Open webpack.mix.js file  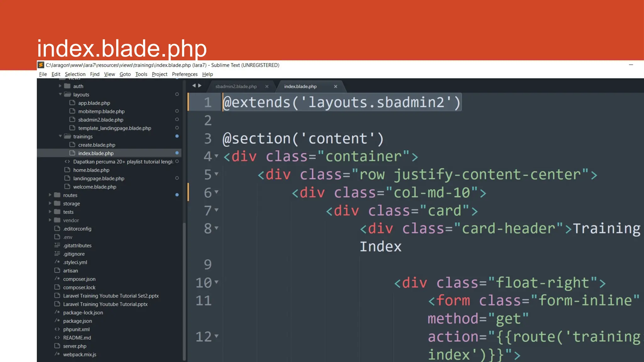tap(80, 354)
